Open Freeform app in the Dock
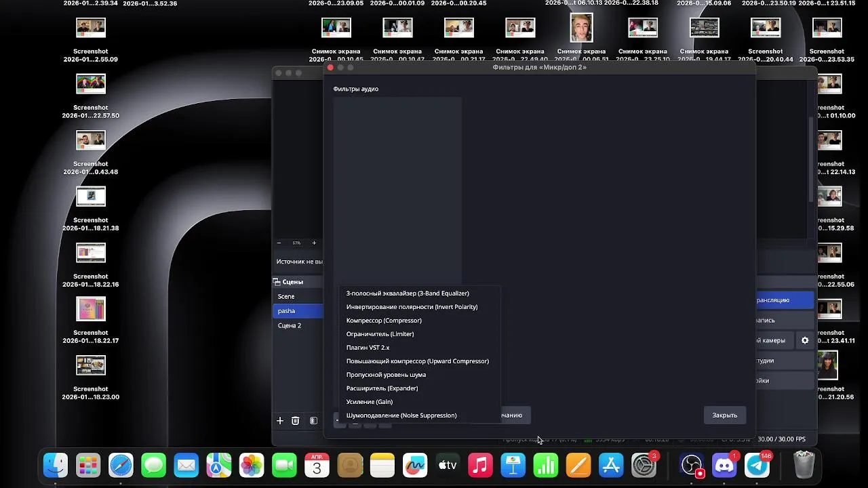This screenshot has height=488, width=868. pyautogui.click(x=415, y=465)
